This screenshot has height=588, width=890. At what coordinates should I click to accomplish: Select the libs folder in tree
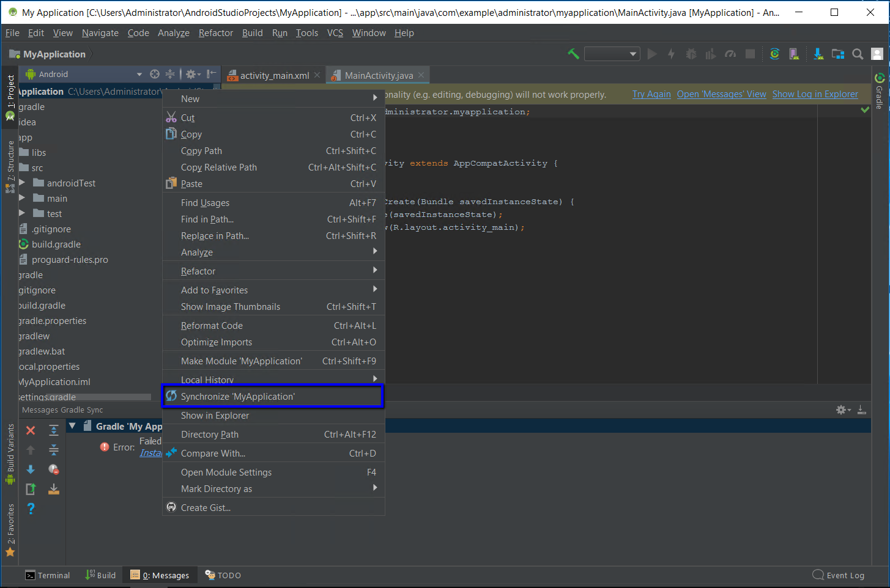point(39,152)
